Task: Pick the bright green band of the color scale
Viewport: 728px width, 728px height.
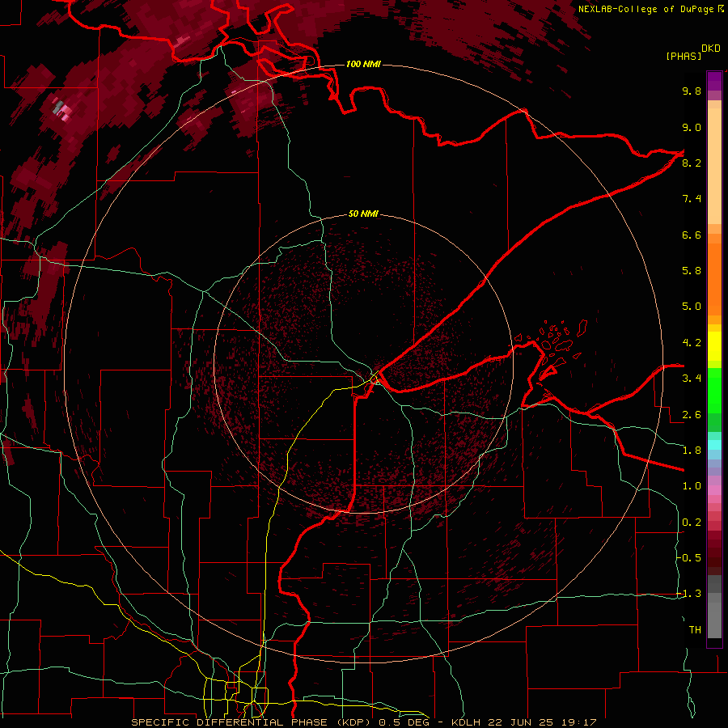Action: [x=714, y=389]
